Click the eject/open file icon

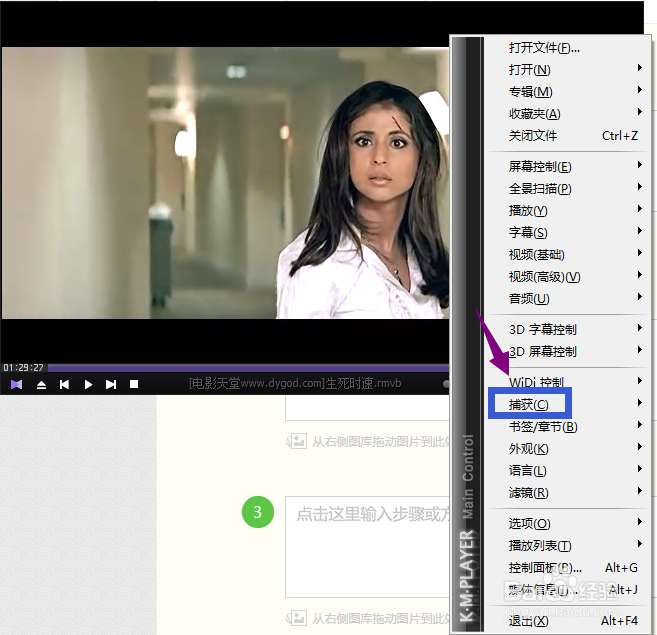(x=41, y=384)
